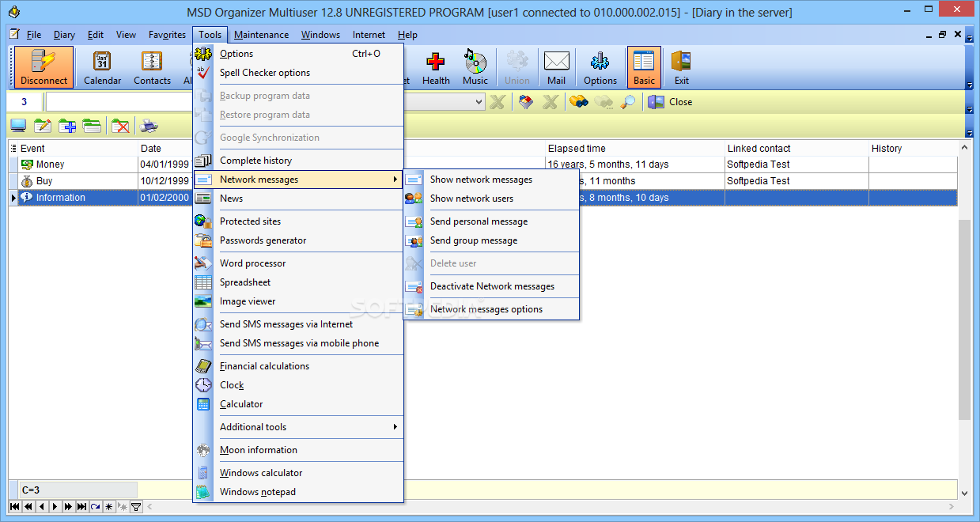
Task: Click the monitor icon in the record toolbar
Action: [18, 125]
